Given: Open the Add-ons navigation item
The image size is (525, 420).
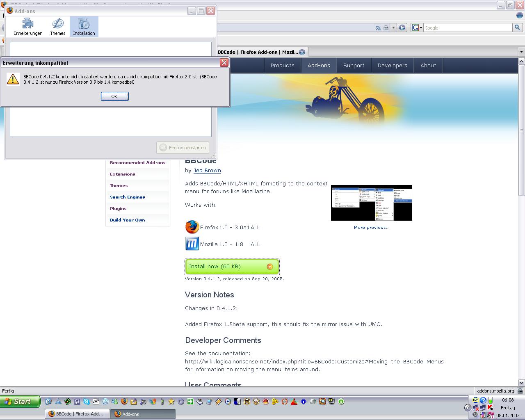Looking at the screenshot, I should [x=319, y=65].
